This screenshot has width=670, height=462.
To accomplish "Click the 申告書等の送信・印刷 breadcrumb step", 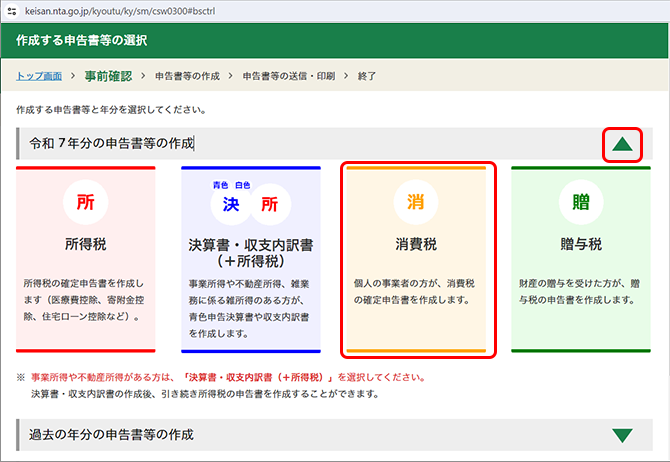I will [x=289, y=76].
